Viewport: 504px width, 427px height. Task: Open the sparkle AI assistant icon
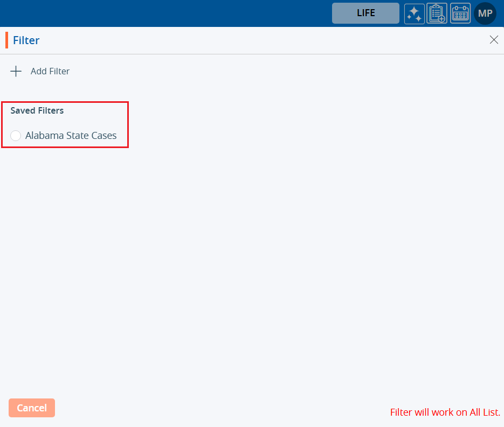point(414,13)
